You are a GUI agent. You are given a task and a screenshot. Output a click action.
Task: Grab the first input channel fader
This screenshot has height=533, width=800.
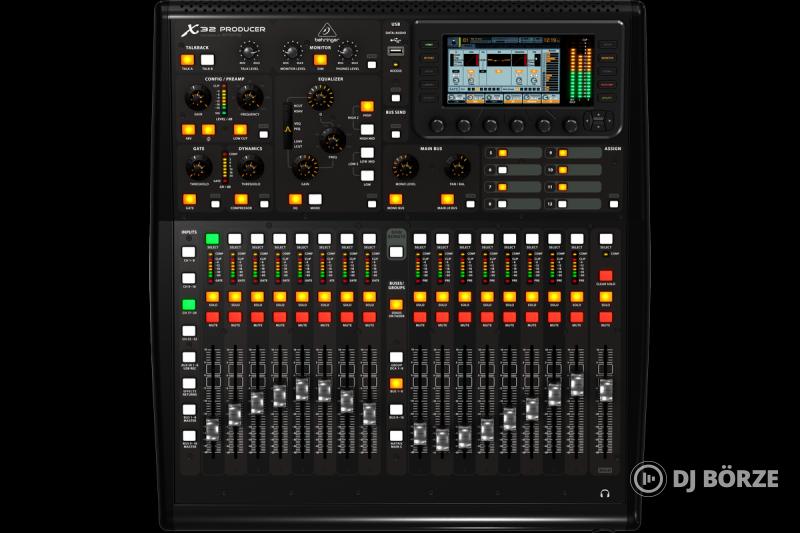point(212,429)
